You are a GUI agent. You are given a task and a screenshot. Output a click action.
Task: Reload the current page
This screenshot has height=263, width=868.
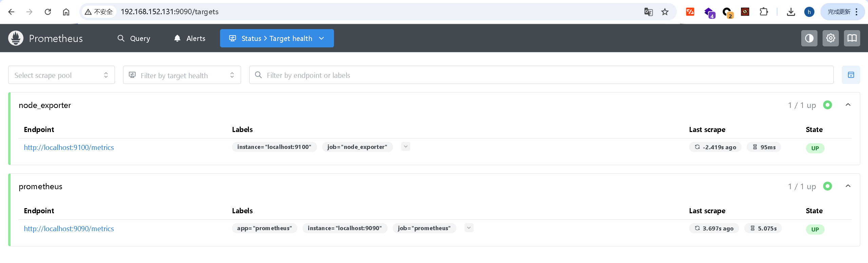click(x=48, y=12)
